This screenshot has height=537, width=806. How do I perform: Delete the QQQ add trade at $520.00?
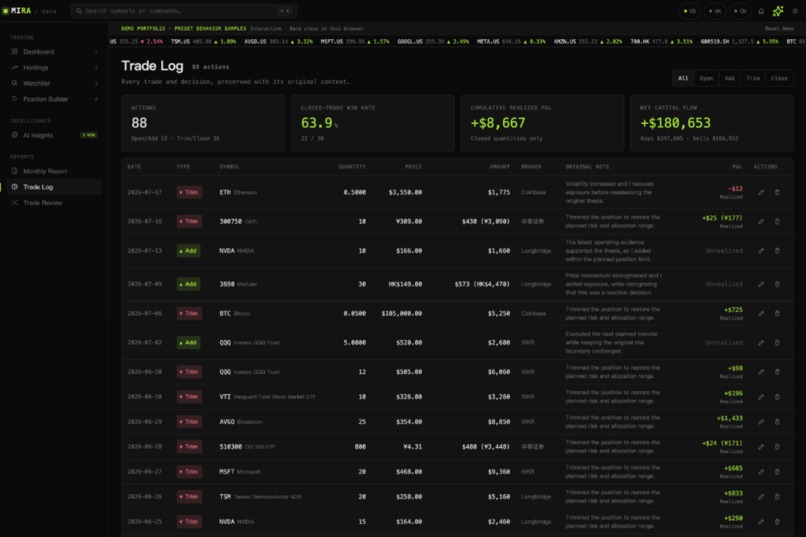point(777,343)
